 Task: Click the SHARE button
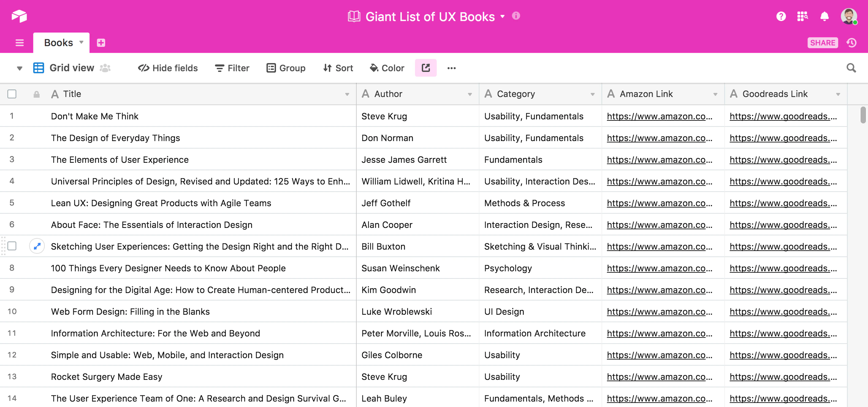[x=823, y=42]
